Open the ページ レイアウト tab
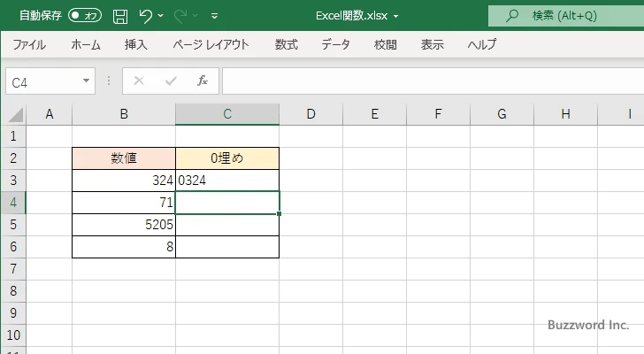This screenshot has height=354, width=644. click(x=211, y=44)
